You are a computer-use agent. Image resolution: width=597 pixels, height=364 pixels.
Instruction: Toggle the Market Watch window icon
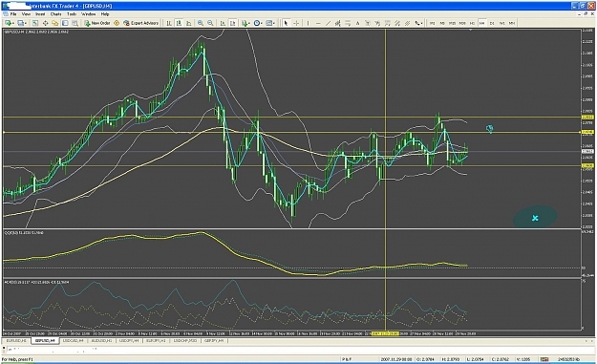(x=35, y=23)
